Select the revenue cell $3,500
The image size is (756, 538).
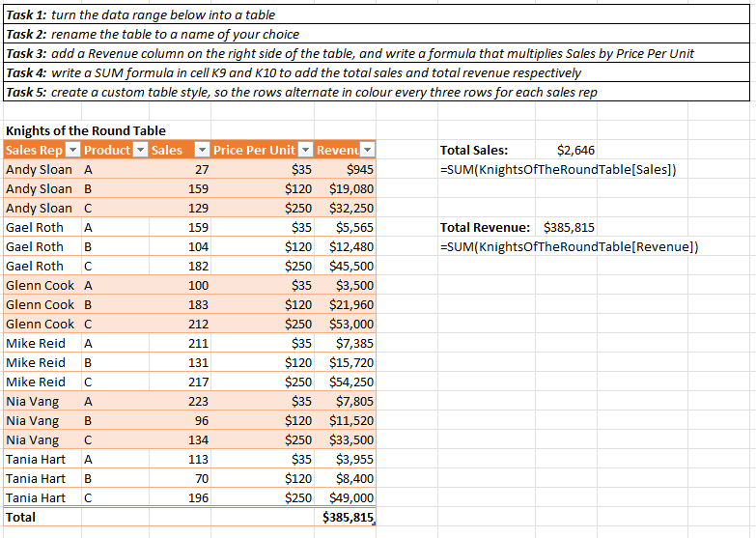[345, 285]
